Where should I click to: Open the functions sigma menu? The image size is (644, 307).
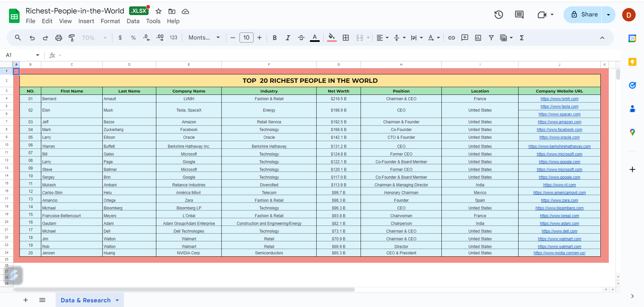click(x=522, y=38)
